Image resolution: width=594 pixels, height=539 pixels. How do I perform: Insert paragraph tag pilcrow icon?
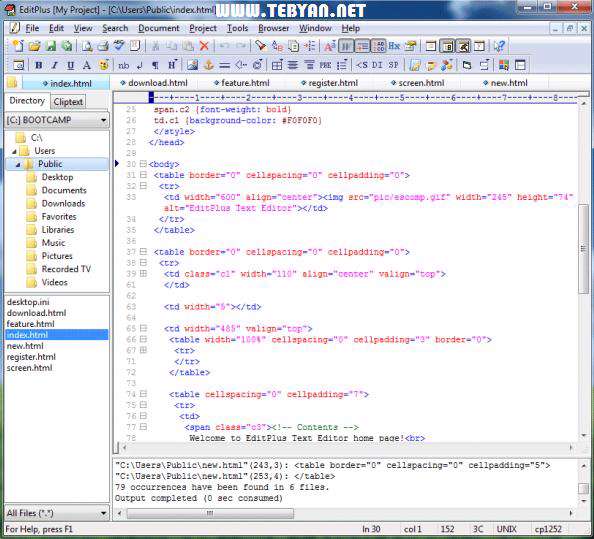click(x=155, y=65)
